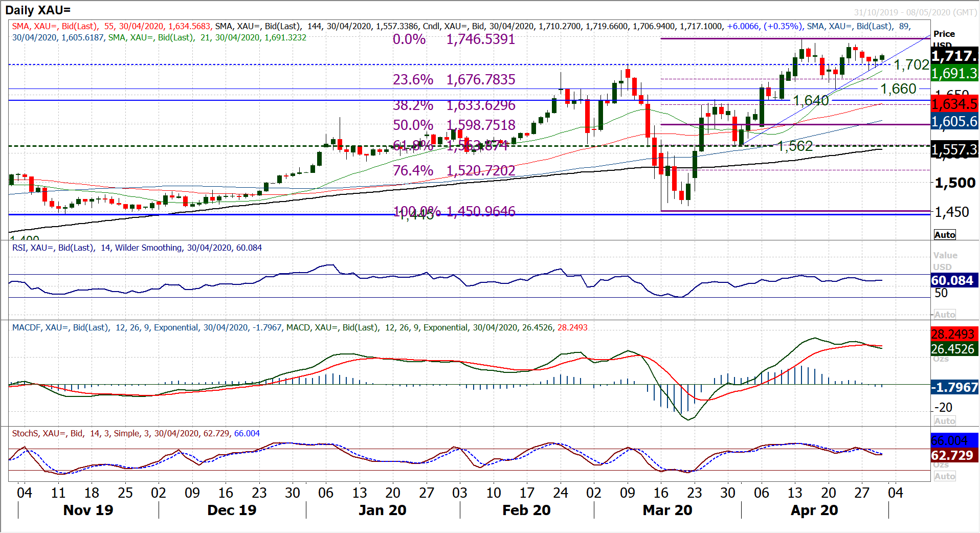Click the Auto button on RSI panel
The image size is (980, 533).
[x=944, y=315]
